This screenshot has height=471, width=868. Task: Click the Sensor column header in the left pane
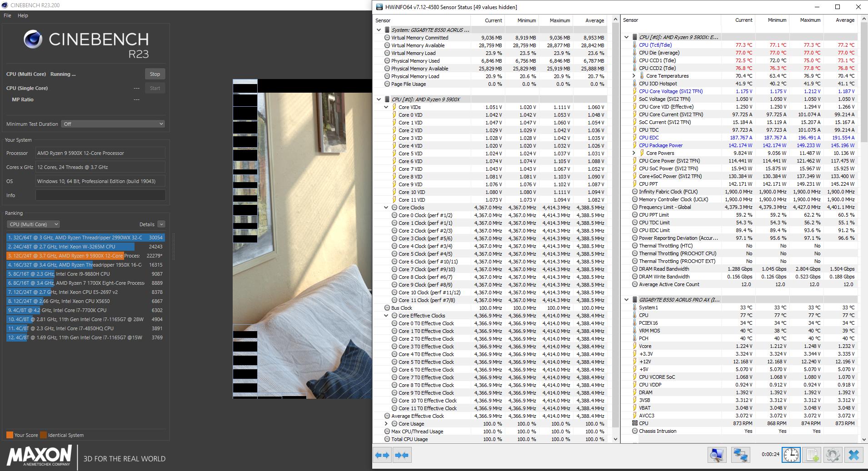pos(422,20)
